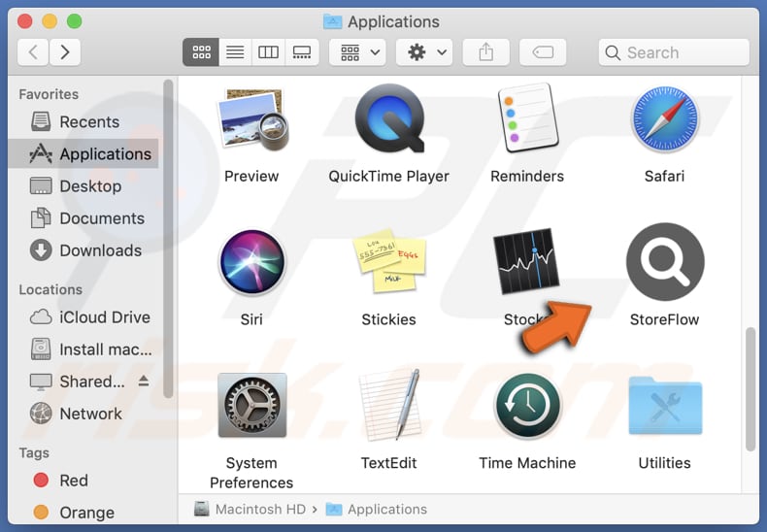The image size is (767, 532).
Task: Click the Applications folder icon in title bar
Action: (x=333, y=21)
